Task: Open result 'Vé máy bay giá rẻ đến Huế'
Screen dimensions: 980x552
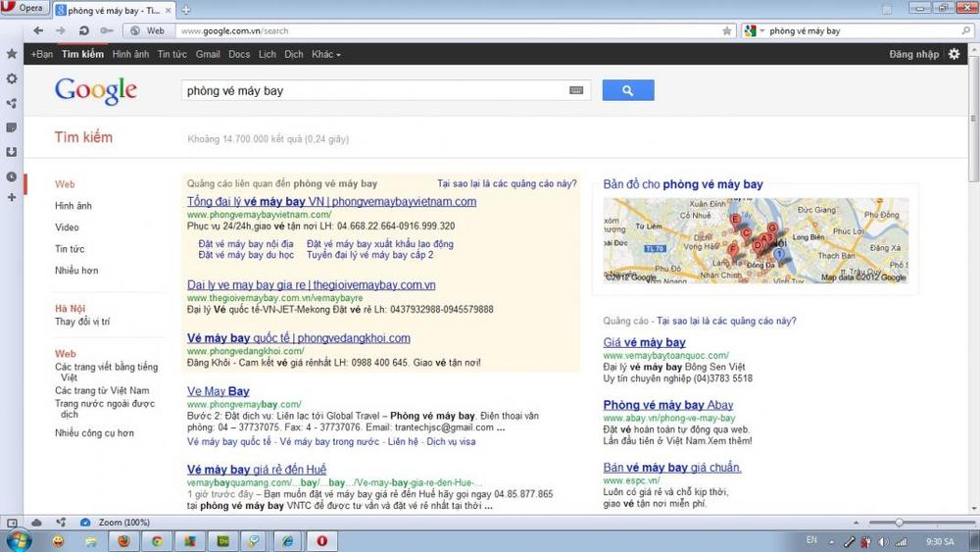Action: (256, 470)
